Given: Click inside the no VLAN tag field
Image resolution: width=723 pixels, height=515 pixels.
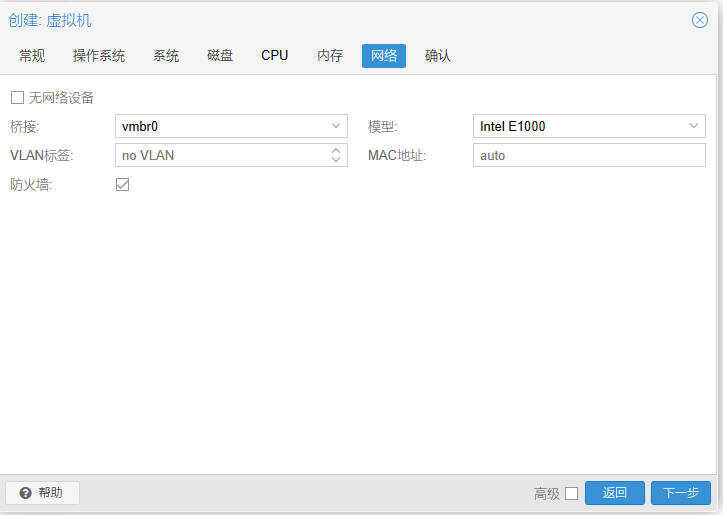Looking at the screenshot, I should pyautogui.click(x=220, y=155).
